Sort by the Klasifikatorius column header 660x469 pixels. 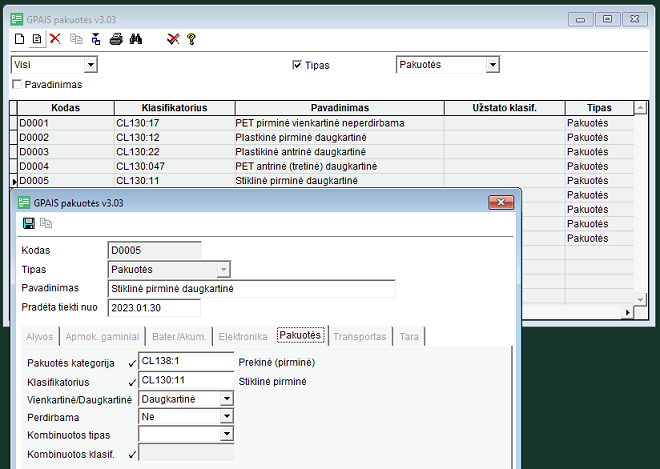click(x=174, y=108)
